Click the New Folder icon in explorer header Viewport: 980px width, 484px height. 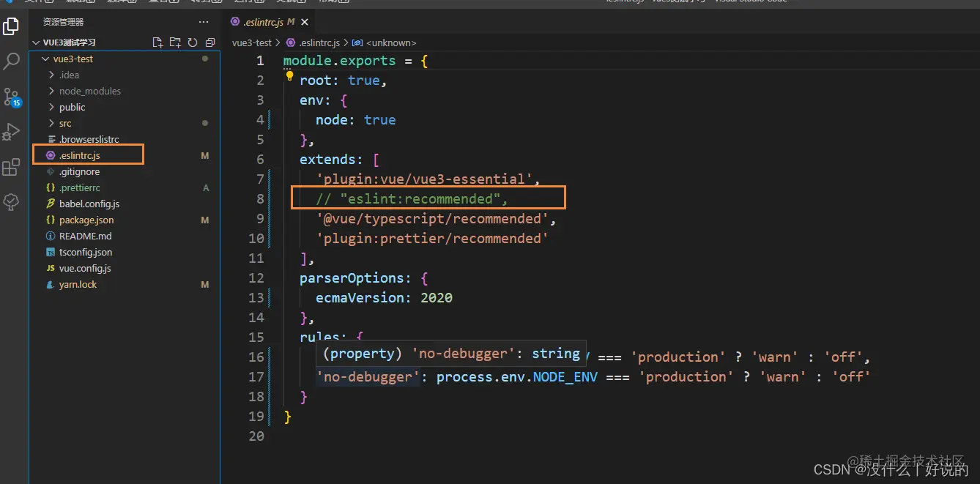pos(175,42)
